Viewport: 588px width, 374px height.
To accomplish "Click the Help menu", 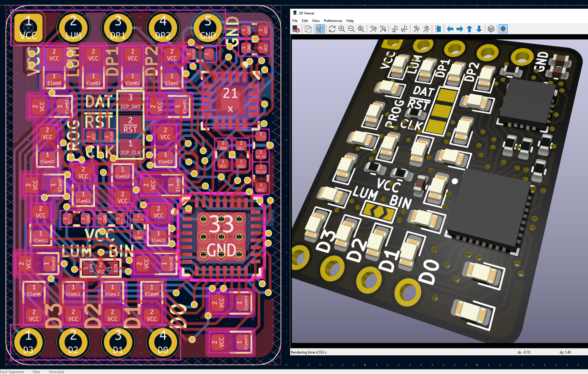I will coord(350,21).
